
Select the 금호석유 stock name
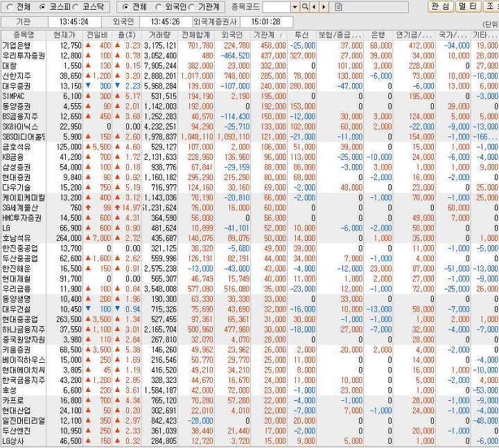(16, 147)
